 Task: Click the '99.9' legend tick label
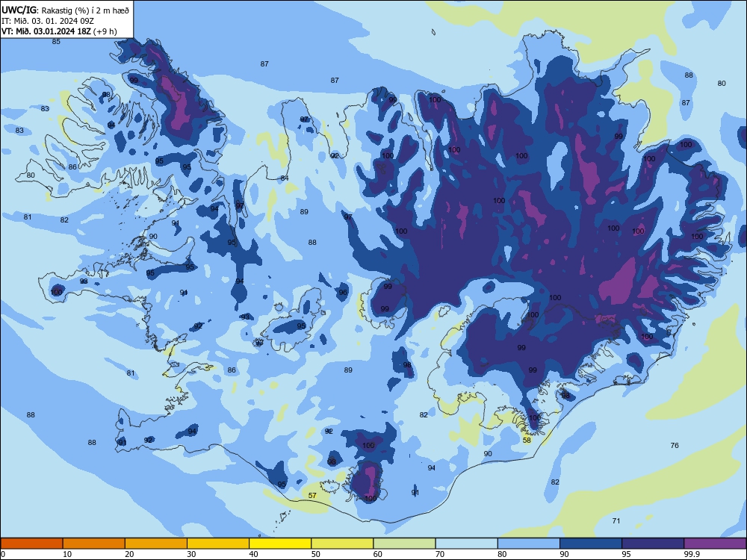point(692,554)
